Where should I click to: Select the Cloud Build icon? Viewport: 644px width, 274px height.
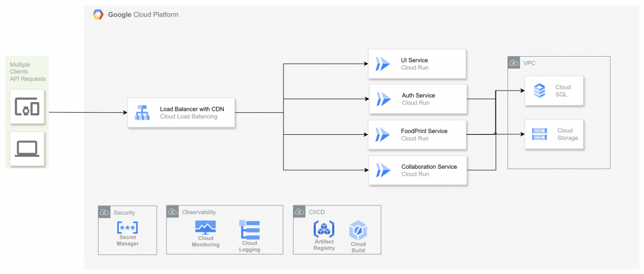358,231
